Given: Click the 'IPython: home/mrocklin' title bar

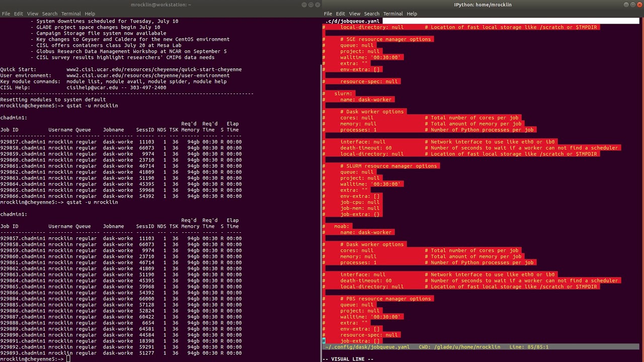Looking at the screenshot, I should coord(482,5).
